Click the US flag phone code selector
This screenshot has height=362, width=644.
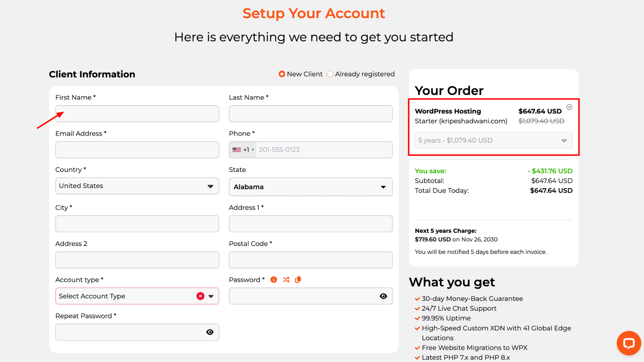tap(243, 150)
